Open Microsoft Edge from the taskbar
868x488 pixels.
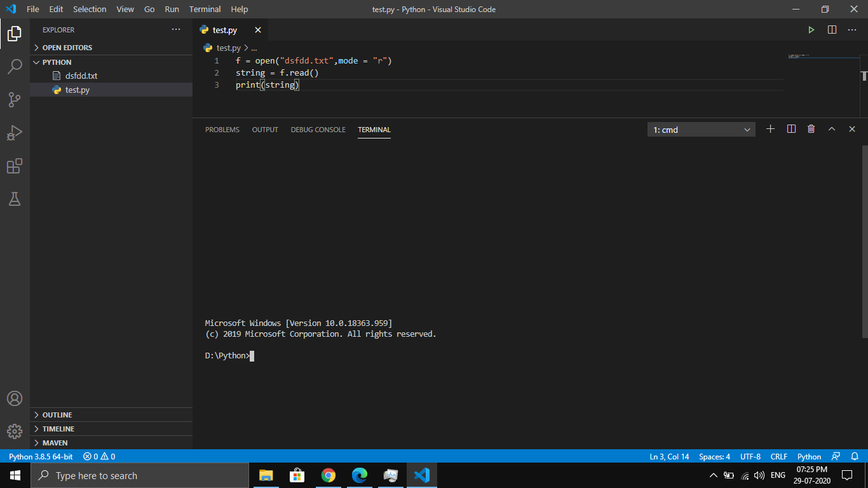pyautogui.click(x=360, y=475)
